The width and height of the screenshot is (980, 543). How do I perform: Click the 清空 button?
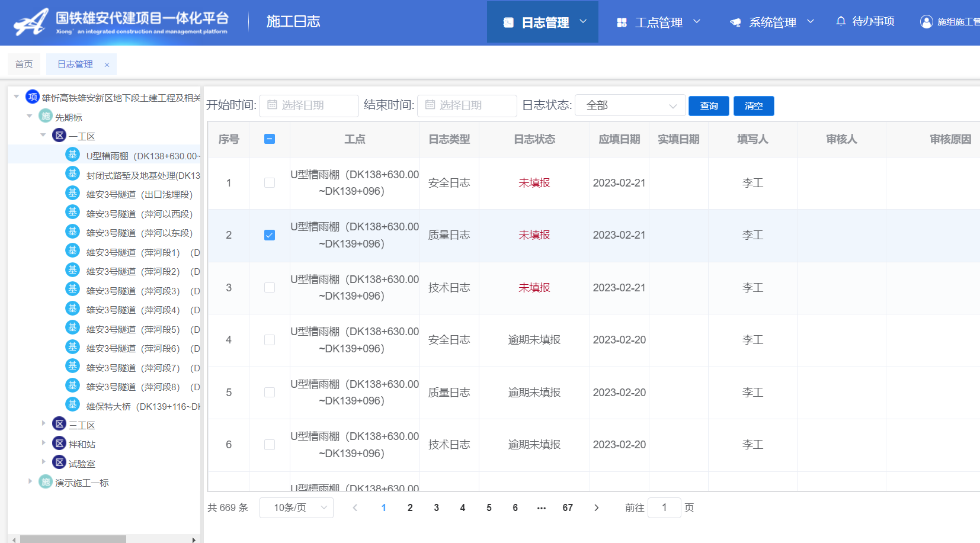(754, 105)
